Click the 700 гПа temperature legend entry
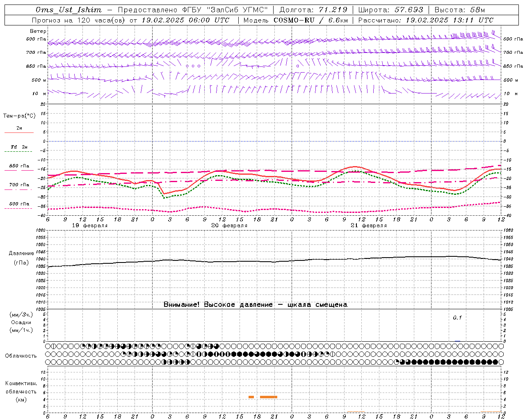 click(19, 185)
